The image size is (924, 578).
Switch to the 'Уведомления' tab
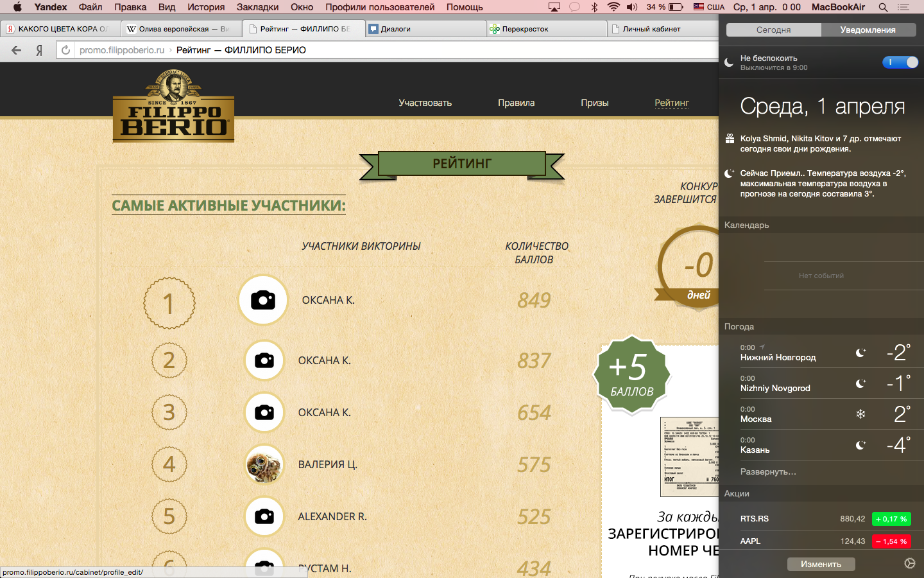868,30
